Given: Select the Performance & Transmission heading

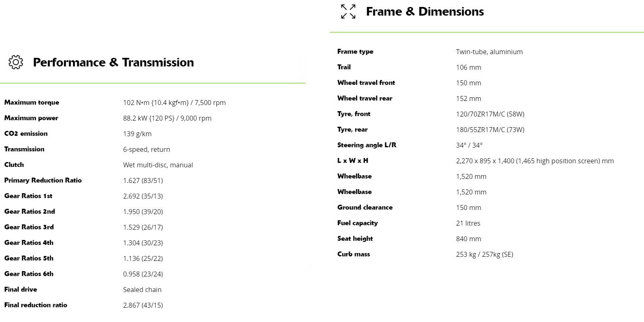Looking at the screenshot, I should 113,62.
